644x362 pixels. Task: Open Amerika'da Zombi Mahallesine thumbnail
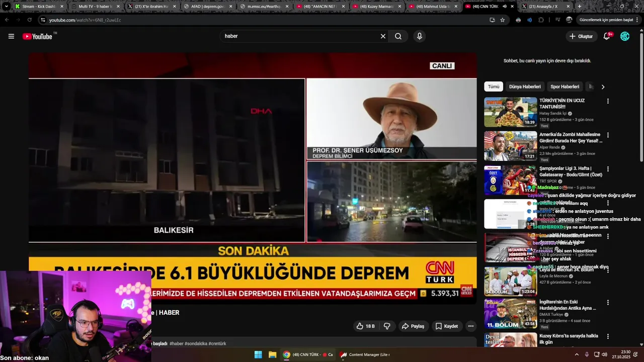point(510,146)
